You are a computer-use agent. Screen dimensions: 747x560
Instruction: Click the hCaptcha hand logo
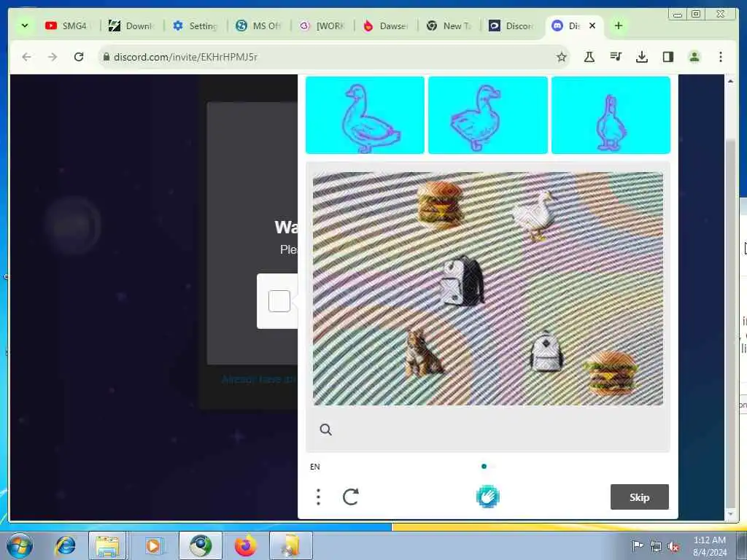pyautogui.click(x=487, y=496)
